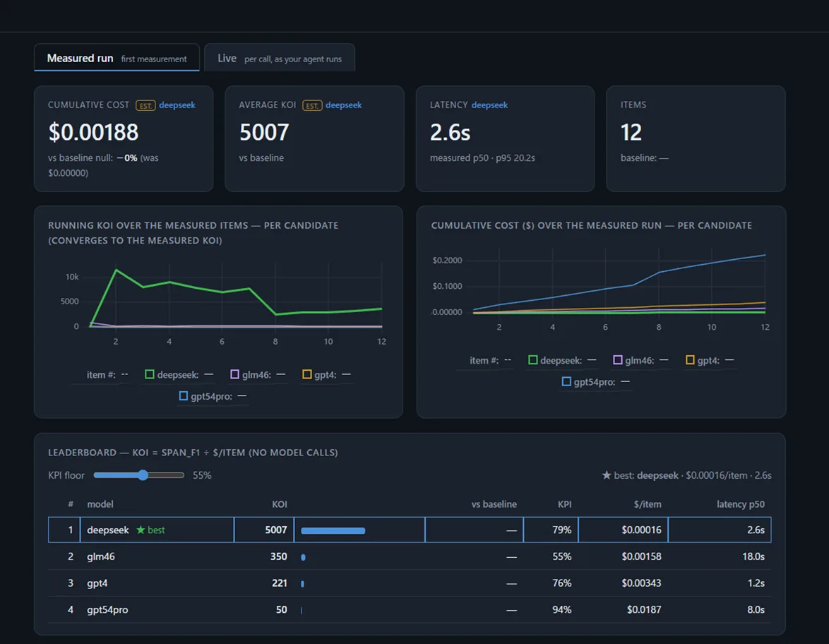Click orange gpt4 swatch in running KOI legend
Image resolution: width=829 pixels, height=644 pixels.
tap(306, 374)
